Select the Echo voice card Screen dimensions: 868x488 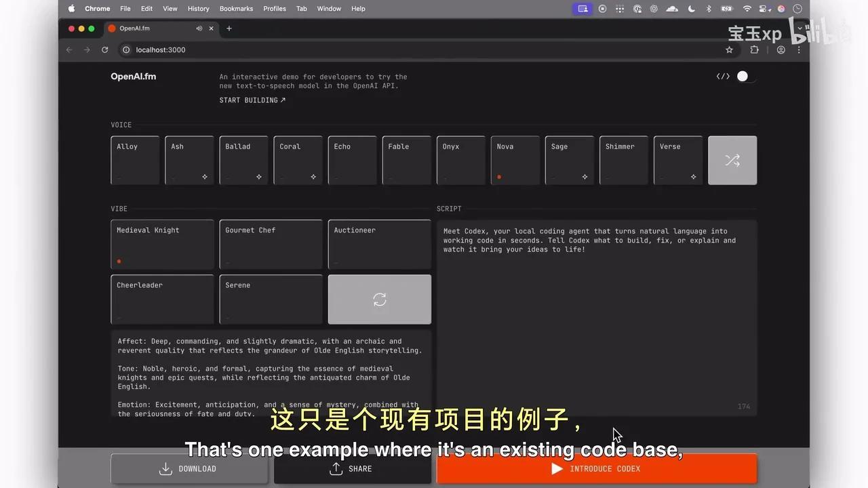click(352, 160)
